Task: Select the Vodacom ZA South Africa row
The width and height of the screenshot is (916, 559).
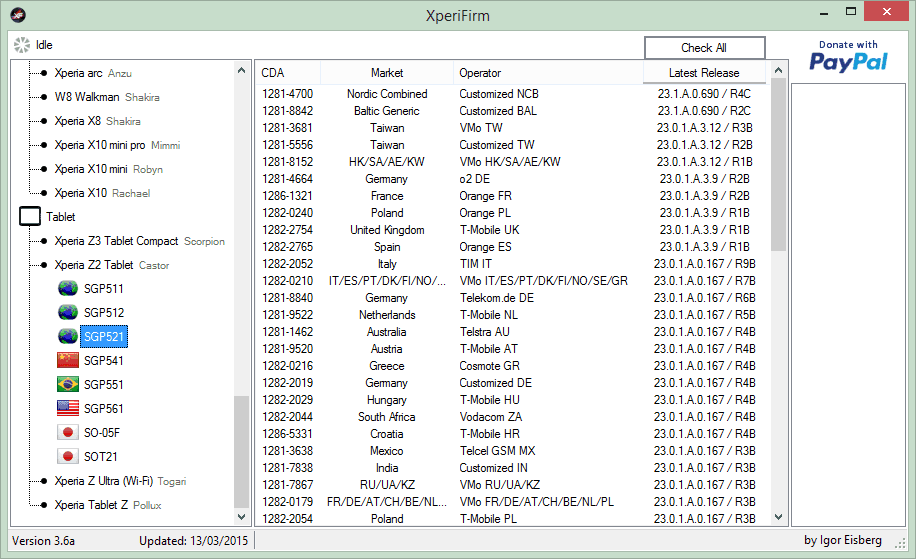Action: tap(512, 416)
